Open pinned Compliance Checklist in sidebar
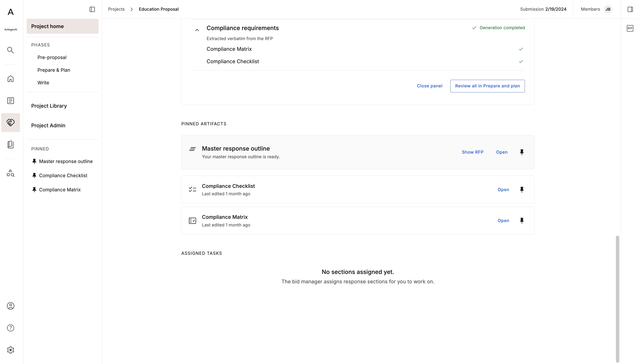Image resolution: width=639 pixels, height=364 pixels. pos(60,176)
